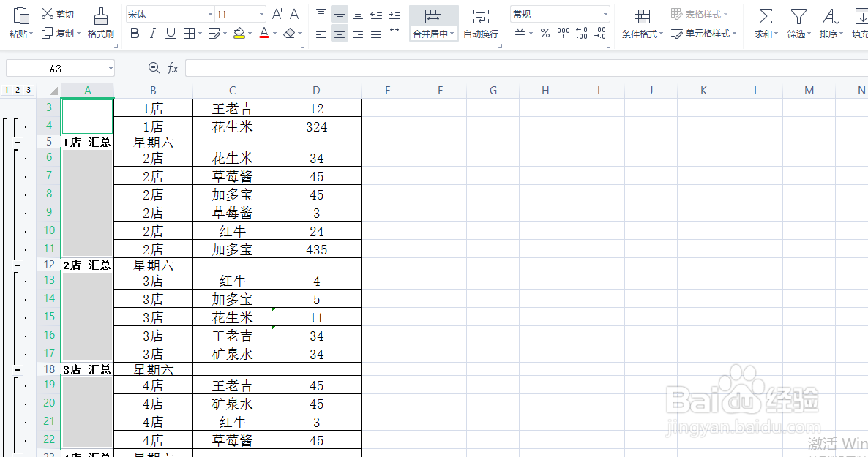The width and height of the screenshot is (868, 457).
Task: Select row 12 header
Action: tap(49, 265)
